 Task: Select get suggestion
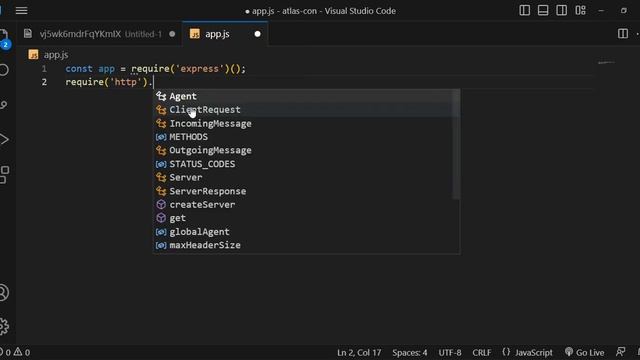click(306, 218)
